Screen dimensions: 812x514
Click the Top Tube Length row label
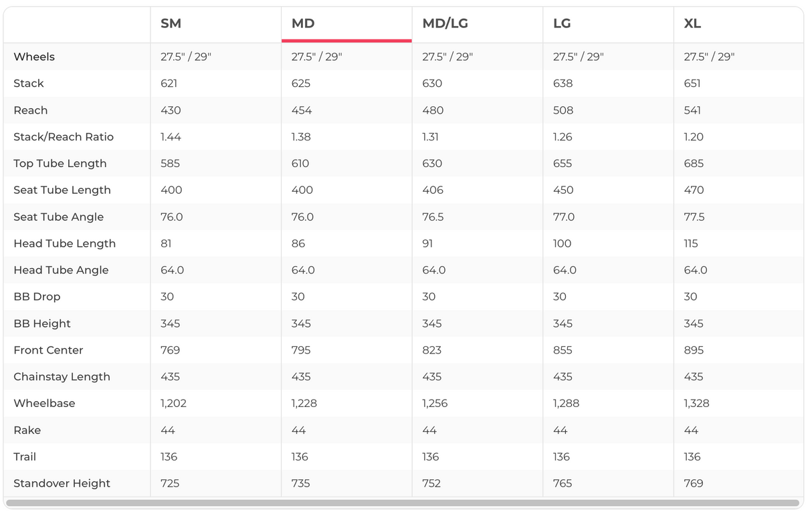pyautogui.click(x=60, y=164)
